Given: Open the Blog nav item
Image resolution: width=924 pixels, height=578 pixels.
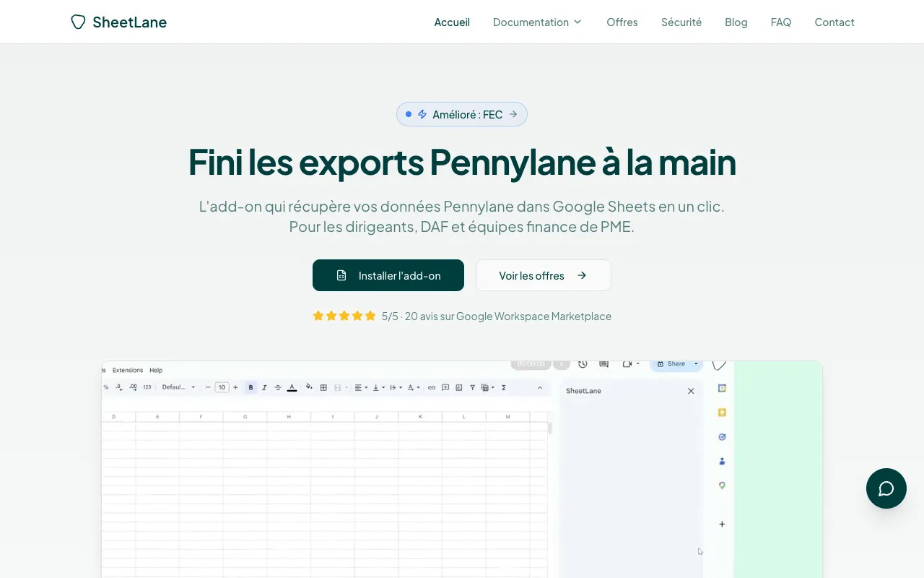Looking at the screenshot, I should tap(736, 22).
